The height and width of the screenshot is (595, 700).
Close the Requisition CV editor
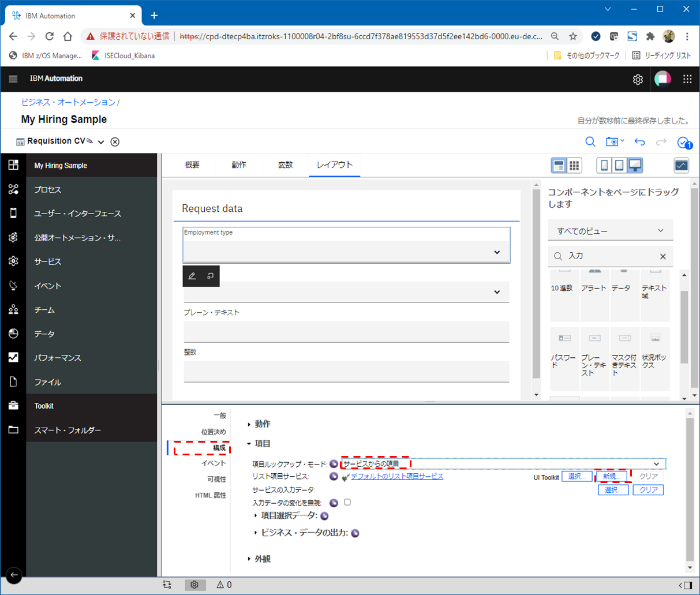115,141
